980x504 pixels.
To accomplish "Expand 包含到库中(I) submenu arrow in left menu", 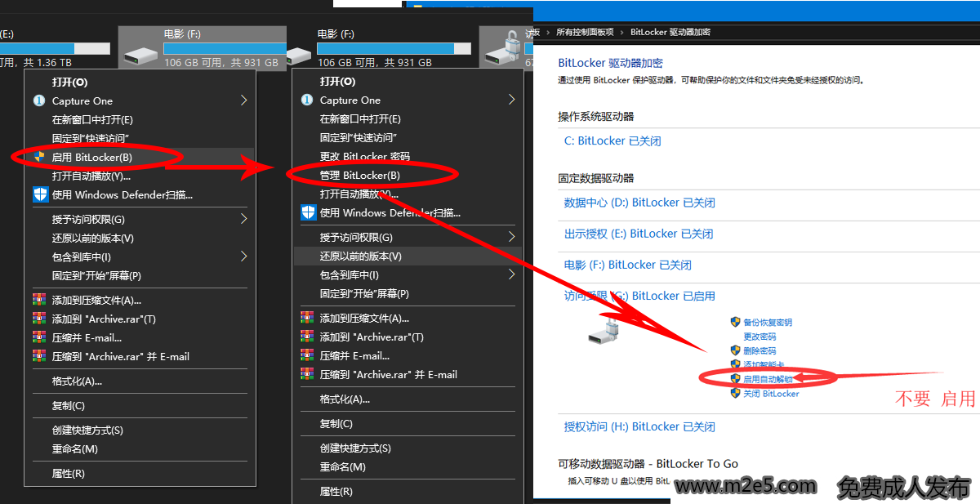I will pos(243,256).
